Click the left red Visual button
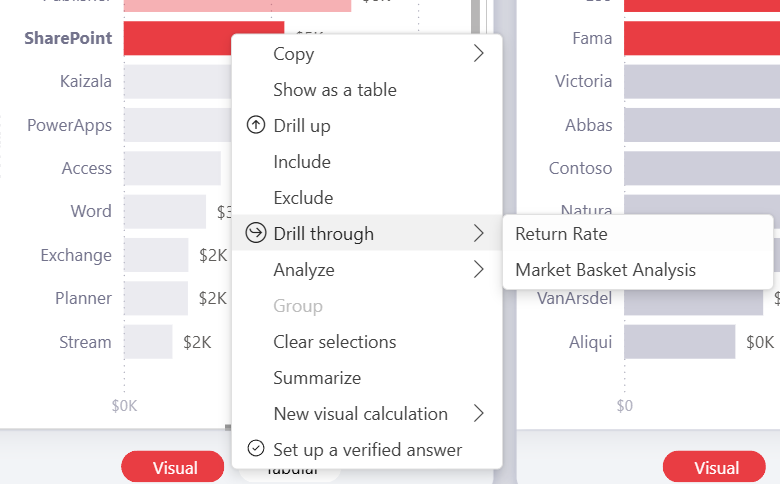 (173, 467)
